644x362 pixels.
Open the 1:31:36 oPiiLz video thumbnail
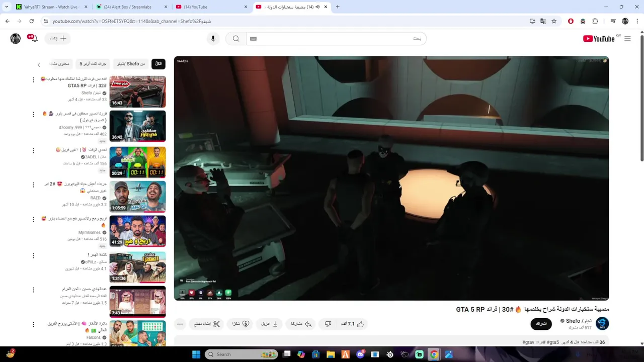(x=137, y=267)
